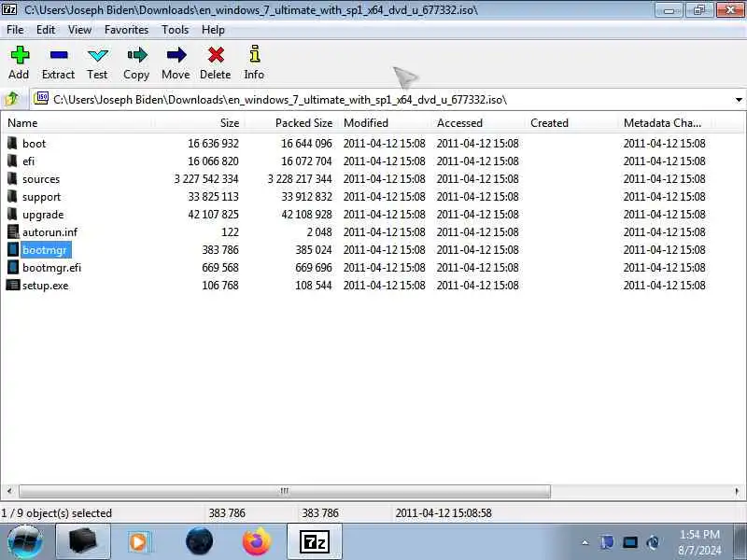The height and width of the screenshot is (560, 747).
Task: Click the Add toolbar icon
Action: point(20,55)
